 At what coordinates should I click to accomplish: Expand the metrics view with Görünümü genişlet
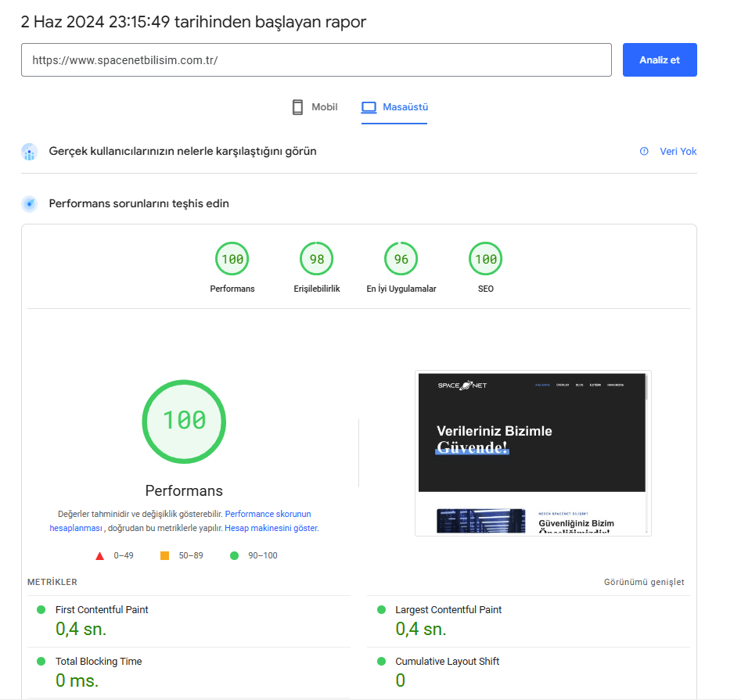pyautogui.click(x=644, y=583)
